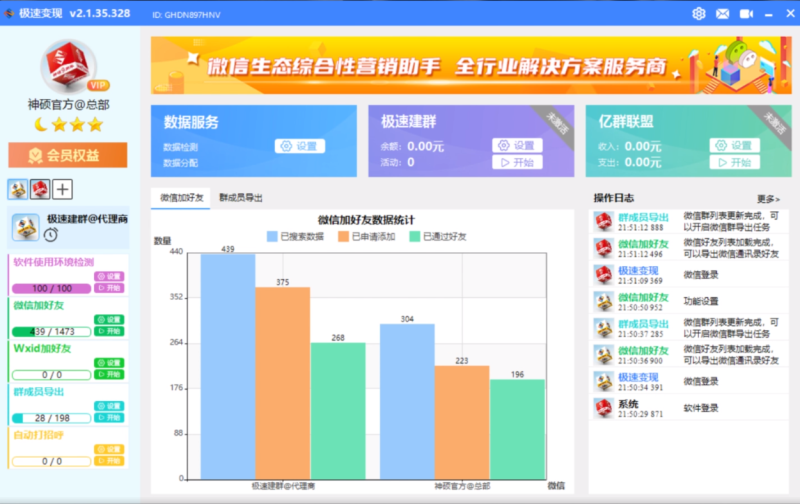Screen dimensions: 800x504
Task: Switch to 微信加好友 tab
Action: pos(181,198)
